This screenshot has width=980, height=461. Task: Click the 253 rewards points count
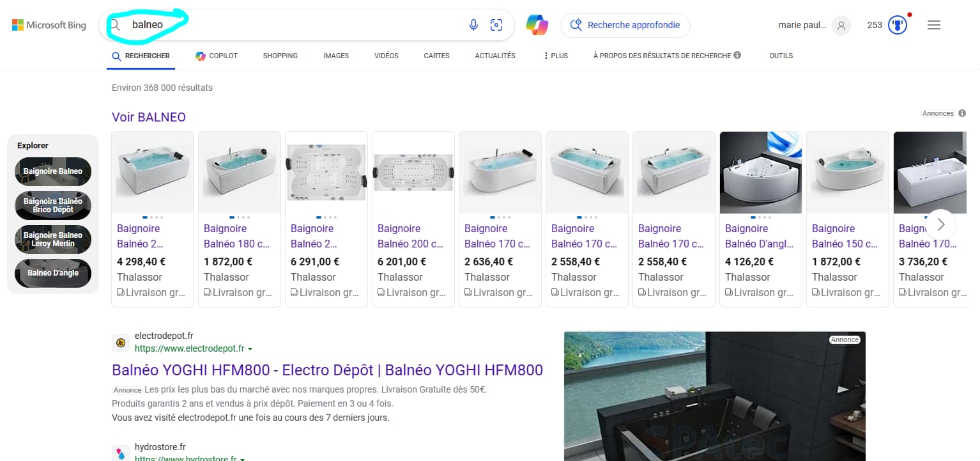(x=875, y=25)
